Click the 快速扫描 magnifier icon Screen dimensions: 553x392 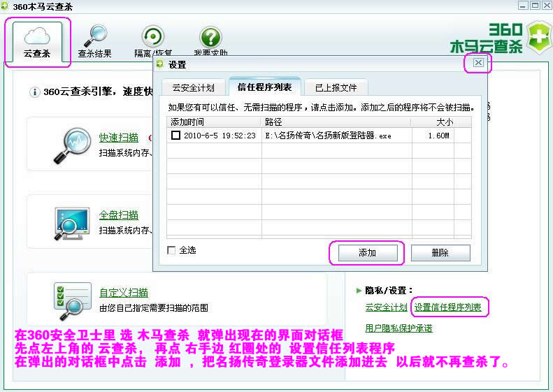coord(72,145)
